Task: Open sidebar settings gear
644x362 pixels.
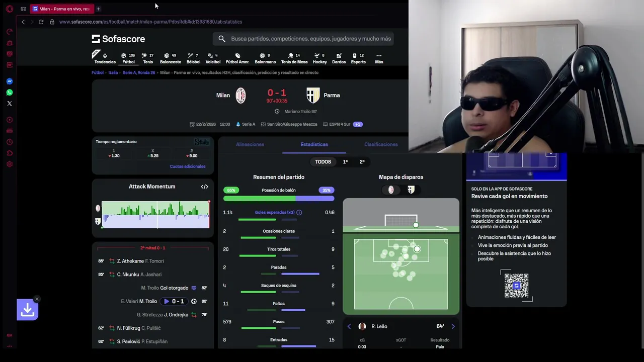Action: [9, 164]
